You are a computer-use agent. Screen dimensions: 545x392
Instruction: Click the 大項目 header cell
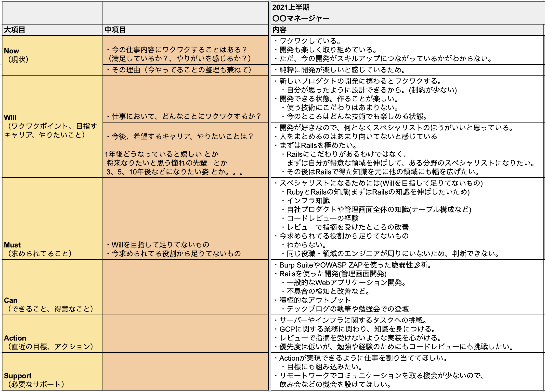[x=52, y=30]
